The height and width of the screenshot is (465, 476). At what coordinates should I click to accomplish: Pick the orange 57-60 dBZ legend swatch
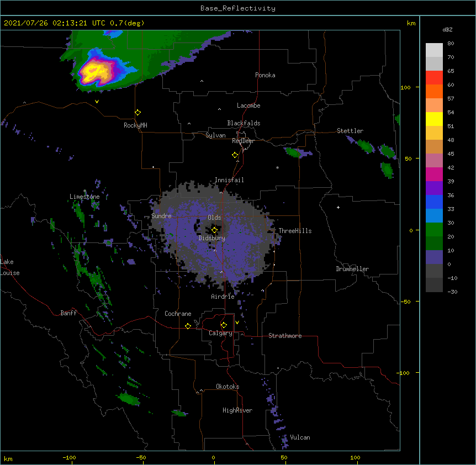[x=434, y=91]
